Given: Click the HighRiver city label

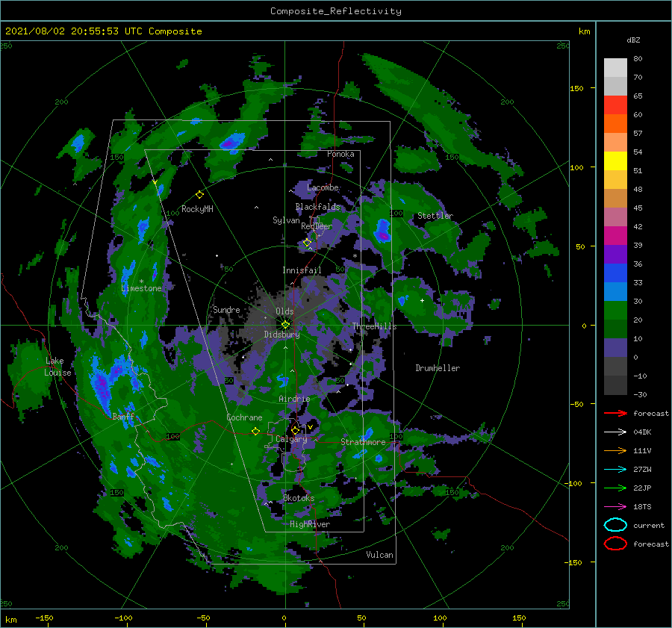Looking at the screenshot, I should pyautogui.click(x=310, y=524).
